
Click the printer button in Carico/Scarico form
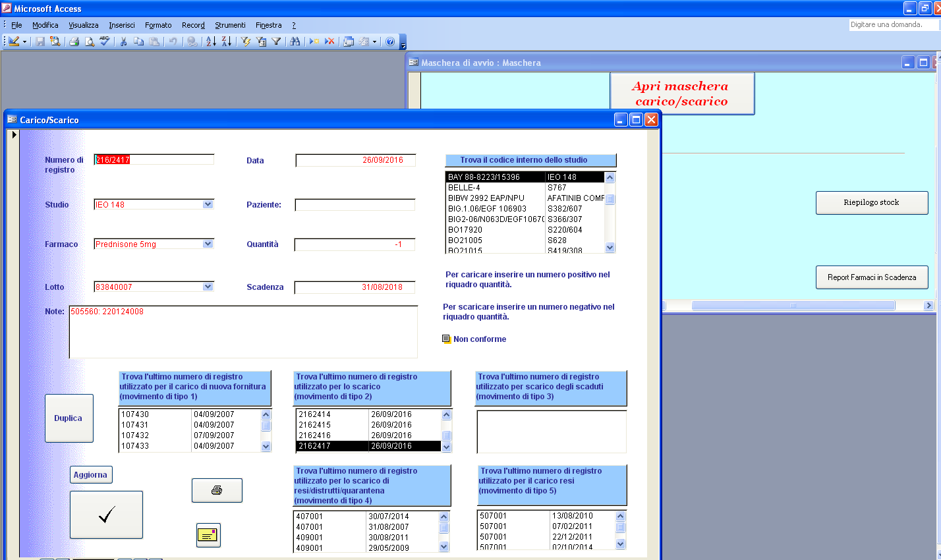click(x=217, y=490)
